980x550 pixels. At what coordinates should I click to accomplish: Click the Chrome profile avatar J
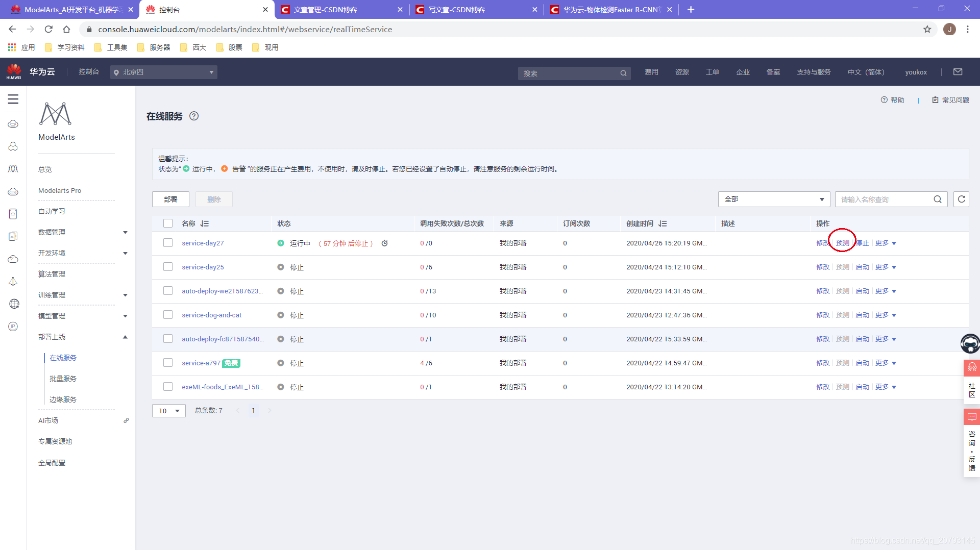(949, 29)
